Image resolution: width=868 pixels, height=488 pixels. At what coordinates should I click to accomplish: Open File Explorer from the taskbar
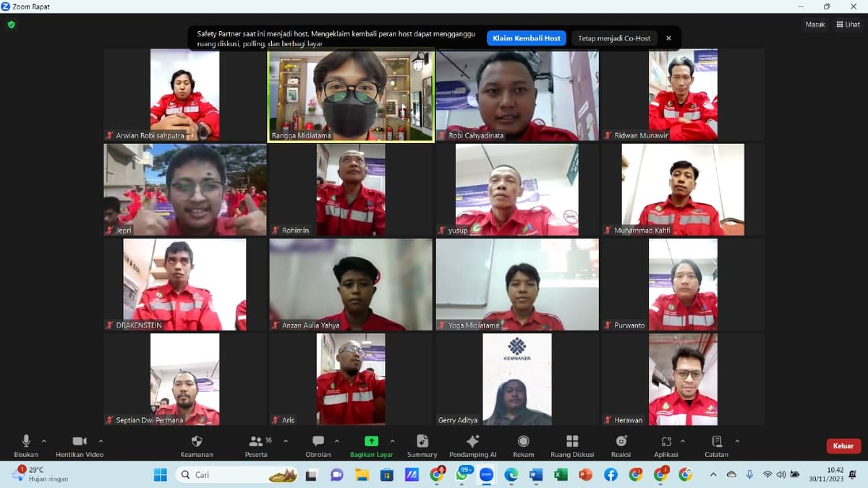pyautogui.click(x=362, y=474)
